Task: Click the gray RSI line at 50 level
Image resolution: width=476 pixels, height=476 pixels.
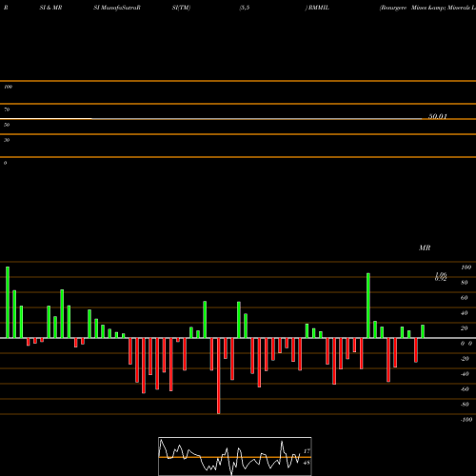Action: point(257,119)
